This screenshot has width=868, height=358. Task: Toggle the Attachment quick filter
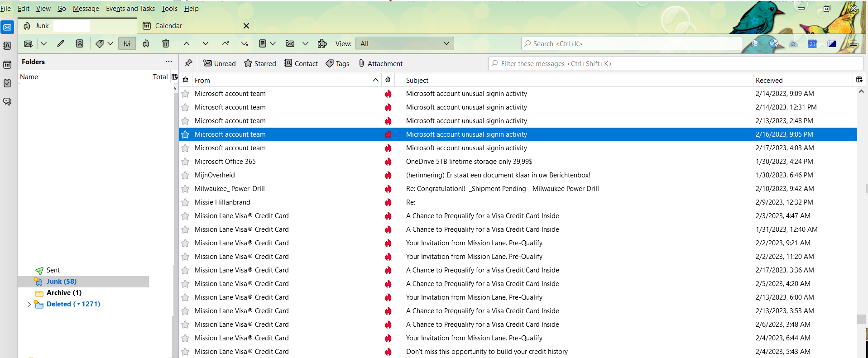click(x=380, y=63)
